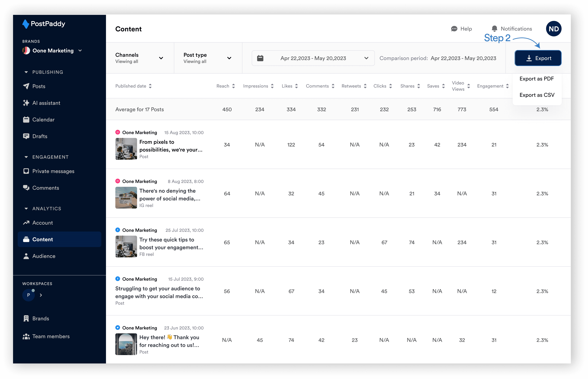The image size is (588, 379).
Task: Open the AI assistant sparkle icon
Action: click(26, 103)
